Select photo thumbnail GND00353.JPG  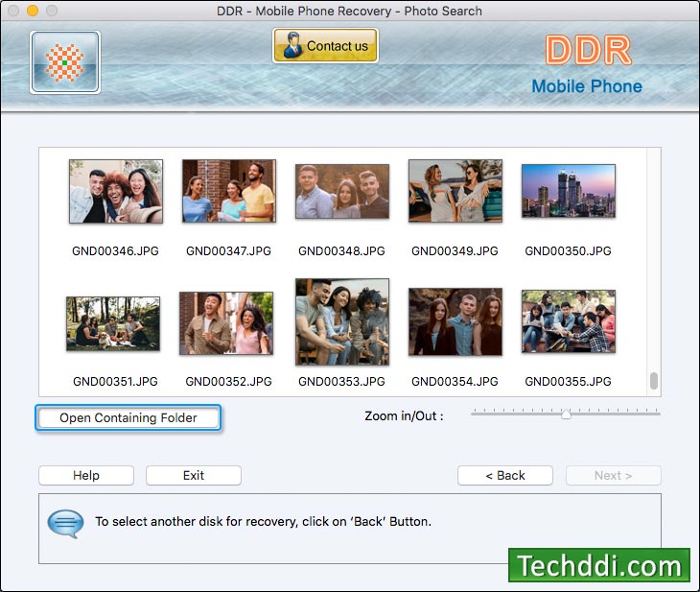click(x=342, y=321)
